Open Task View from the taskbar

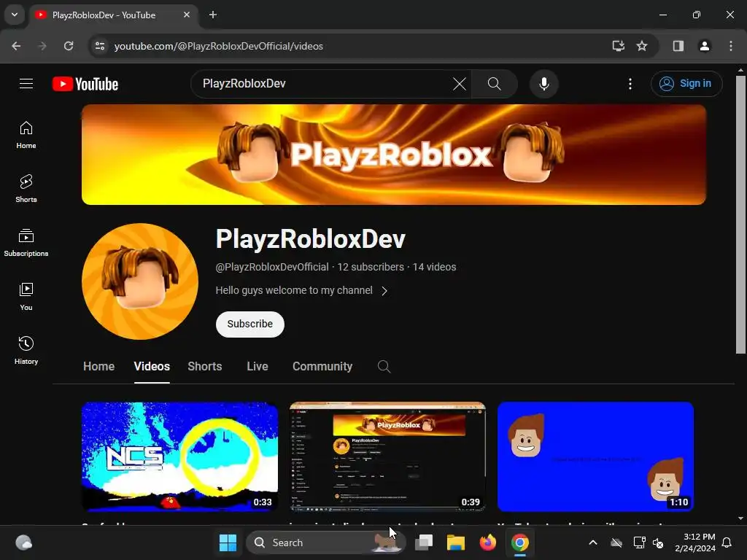(x=424, y=542)
